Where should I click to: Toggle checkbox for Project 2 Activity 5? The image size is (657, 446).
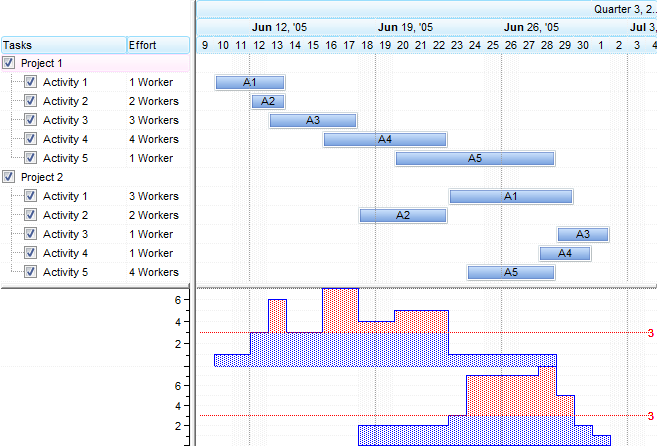30,272
